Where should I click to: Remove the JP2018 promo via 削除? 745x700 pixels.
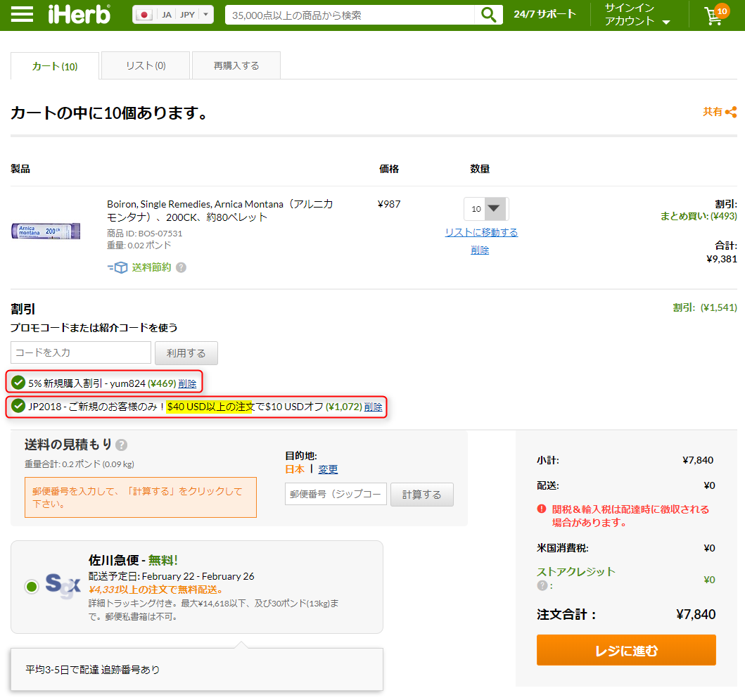point(373,407)
